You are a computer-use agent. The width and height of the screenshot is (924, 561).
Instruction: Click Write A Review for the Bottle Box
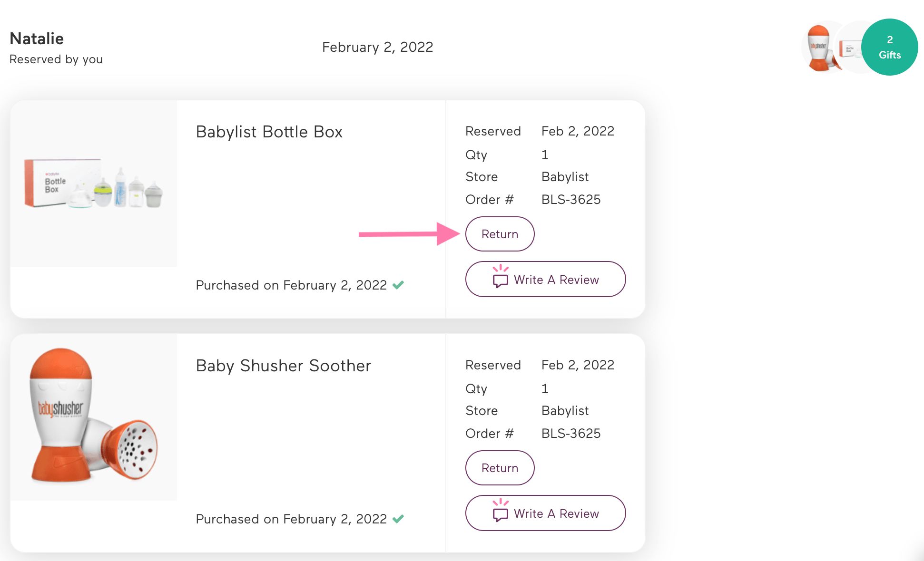click(x=545, y=279)
